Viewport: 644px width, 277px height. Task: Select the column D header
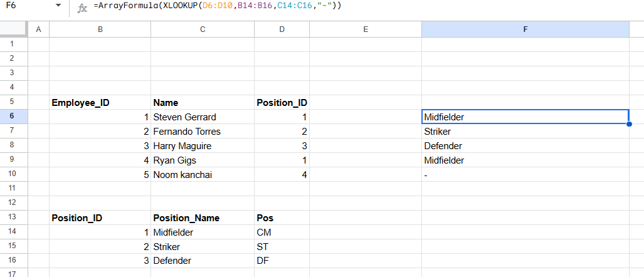coord(282,29)
